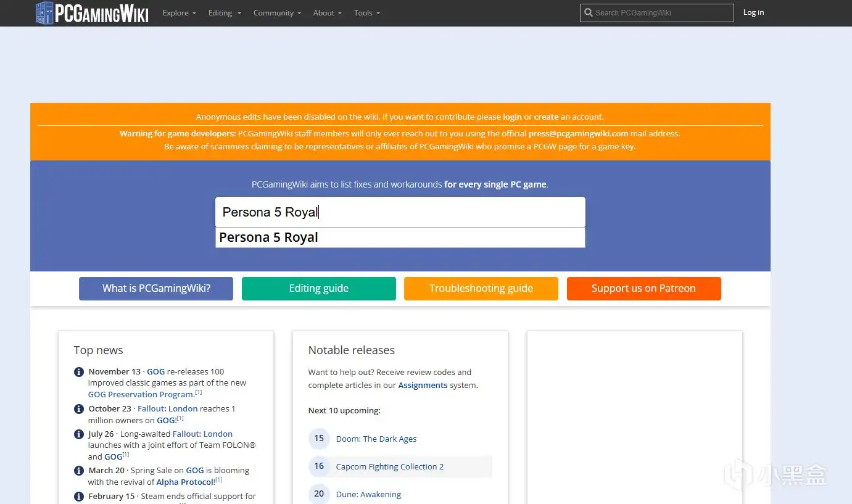This screenshot has height=504, width=852.
Task: Click the Notable releases heading
Action: [352, 350]
